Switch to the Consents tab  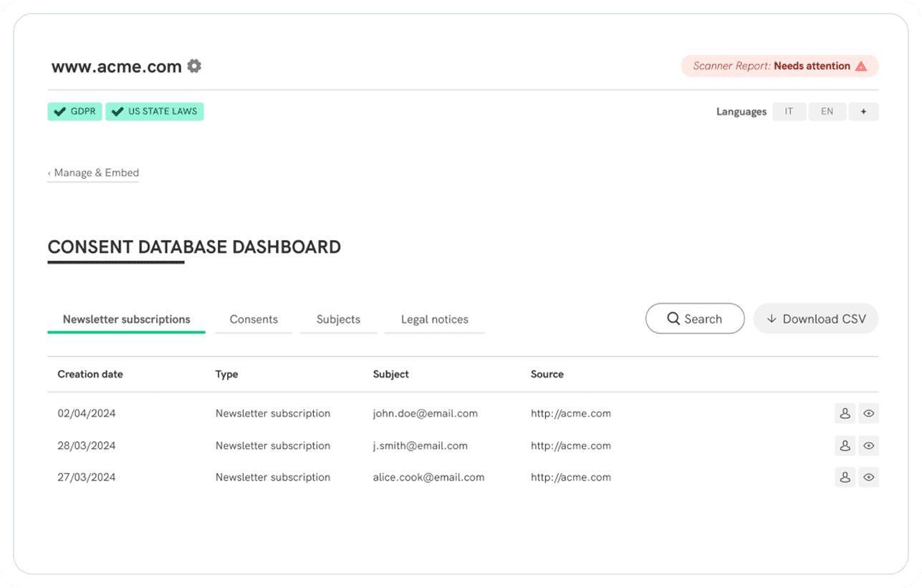(x=254, y=319)
